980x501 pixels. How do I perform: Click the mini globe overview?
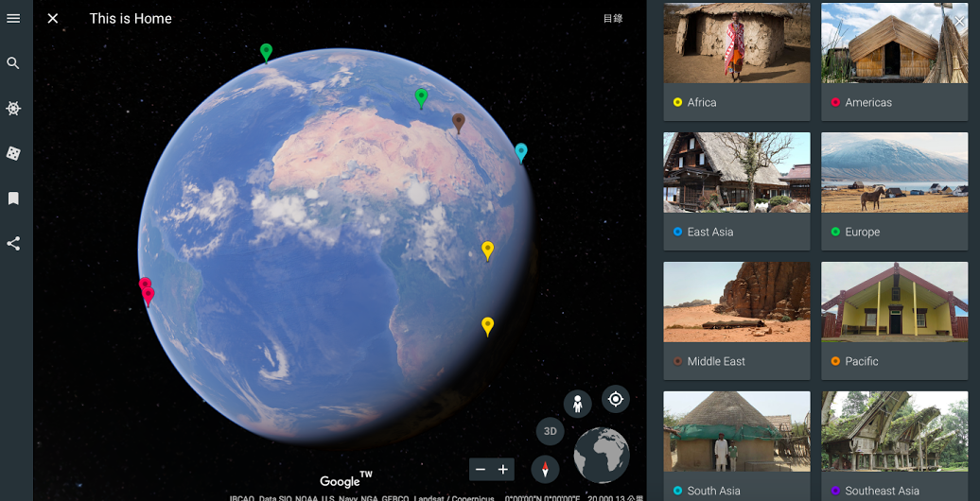coord(602,455)
